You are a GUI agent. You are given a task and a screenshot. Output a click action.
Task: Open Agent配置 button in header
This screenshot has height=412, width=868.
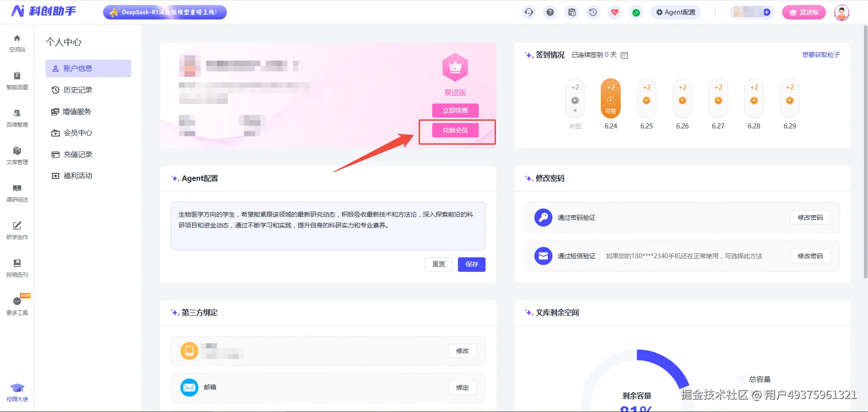676,12
